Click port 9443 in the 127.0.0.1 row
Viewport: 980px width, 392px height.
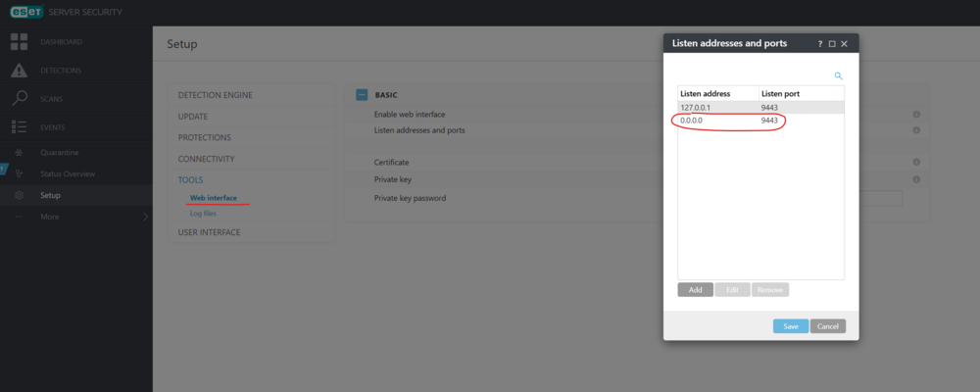(x=769, y=108)
